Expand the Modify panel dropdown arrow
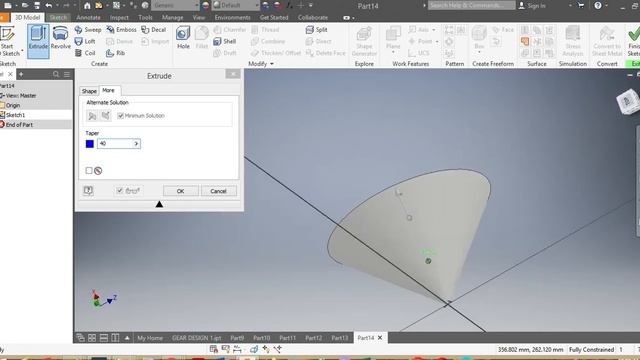Screen dimensions: 640x360 coord(272,64)
